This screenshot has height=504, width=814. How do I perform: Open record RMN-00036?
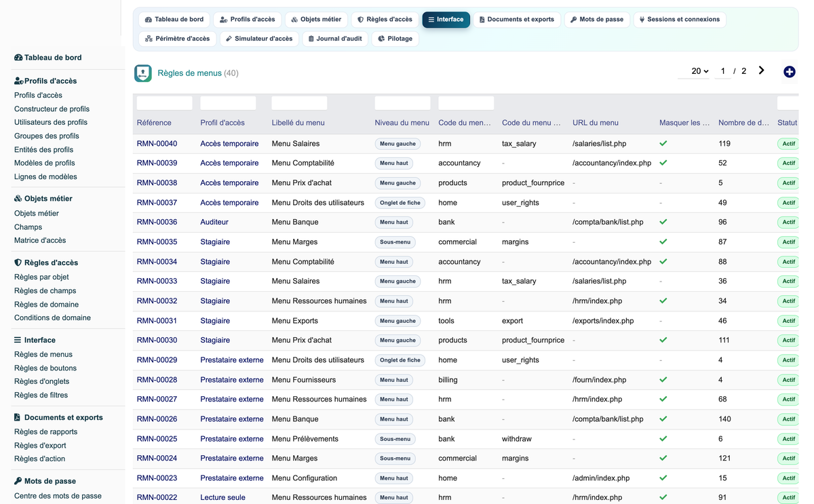pyautogui.click(x=157, y=222)
